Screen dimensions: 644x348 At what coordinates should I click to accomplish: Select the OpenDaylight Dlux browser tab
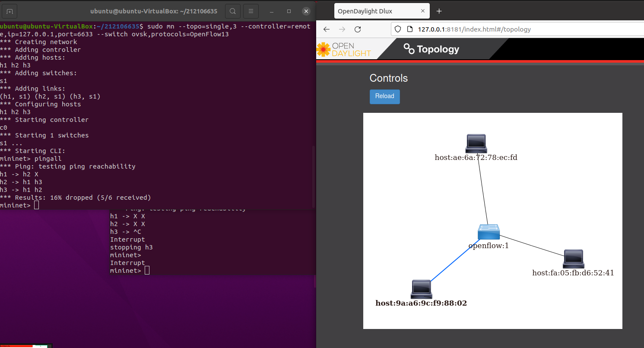(382, 11)
